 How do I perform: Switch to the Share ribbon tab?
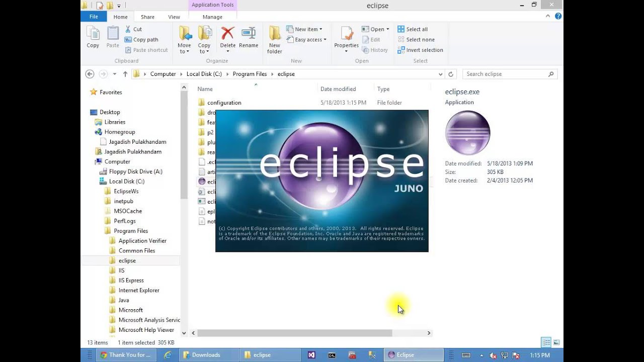coord(147,17)
